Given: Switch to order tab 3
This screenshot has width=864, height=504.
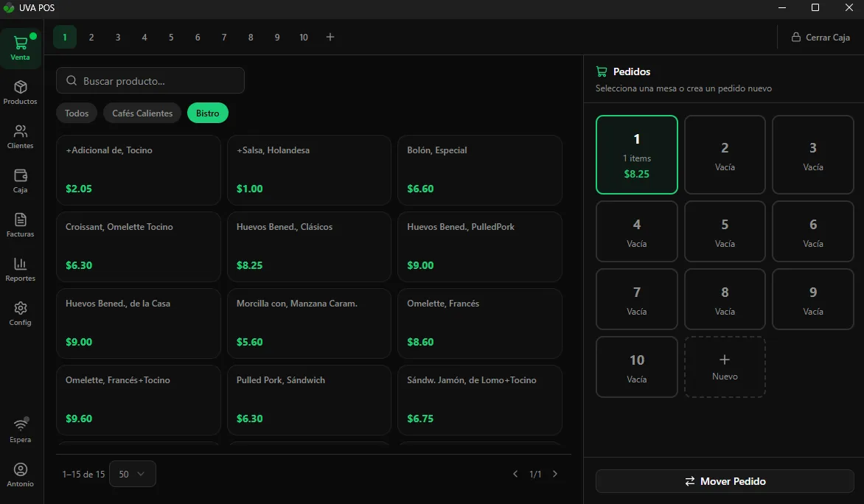Looking at the screenshot, I should 118,38.
